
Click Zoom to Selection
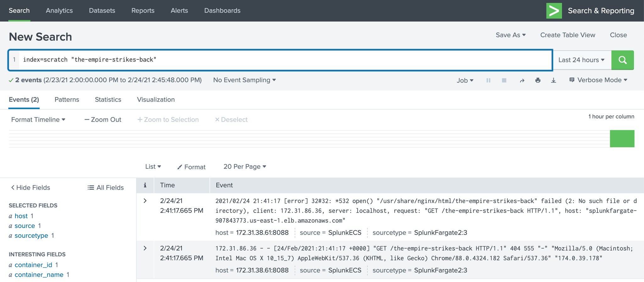168,120
